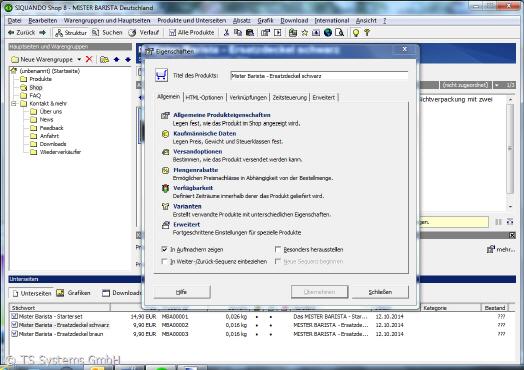Click the scissors cut icon in toolbar

[x=227, y=32]
